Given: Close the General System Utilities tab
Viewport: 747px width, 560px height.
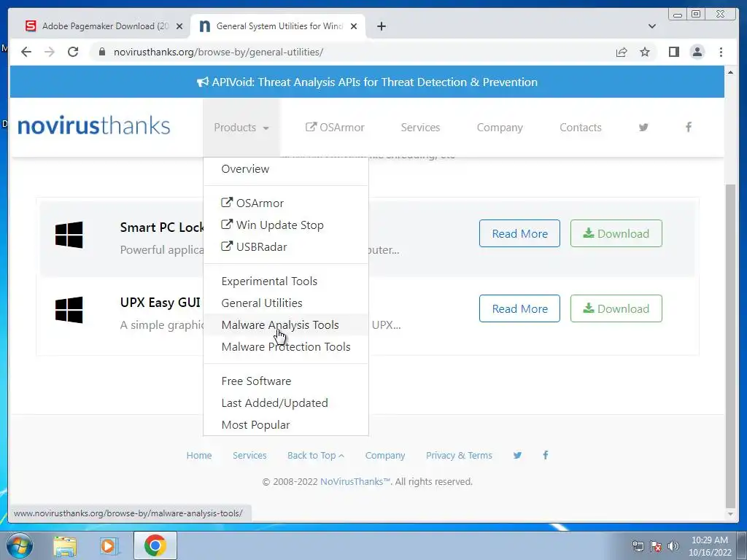Looking at the screenshot, I should point(354,26).
